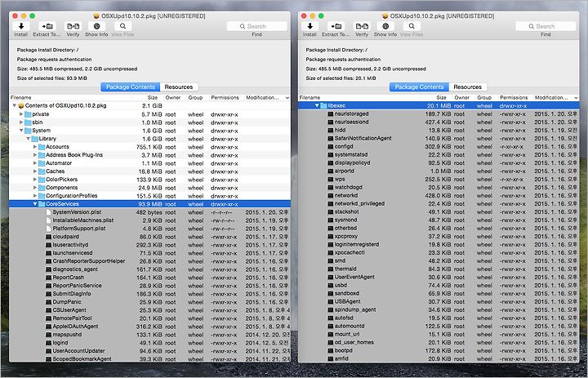Sort by Permissions column in right window
The width and height of the screenshot is (588, 378).
click(514, 97)
